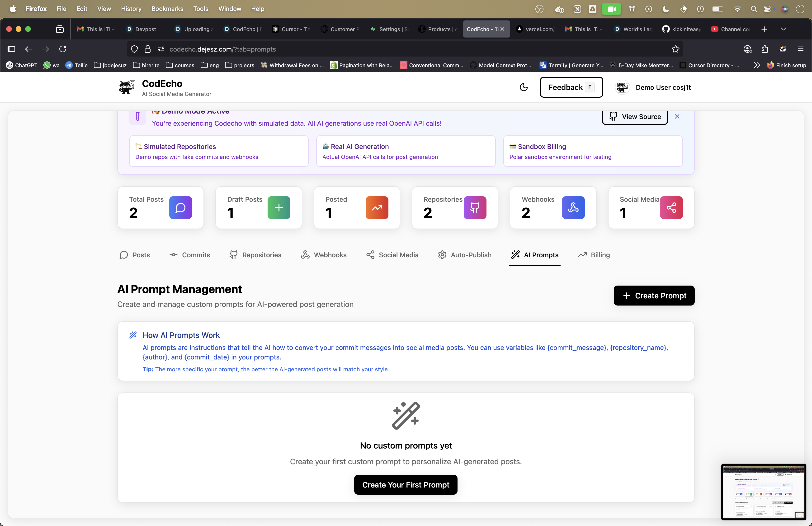Bookmark this page with the star
The height and width of the screenshot is (526, 812).
pyautogui.click(x=675, y=49)
